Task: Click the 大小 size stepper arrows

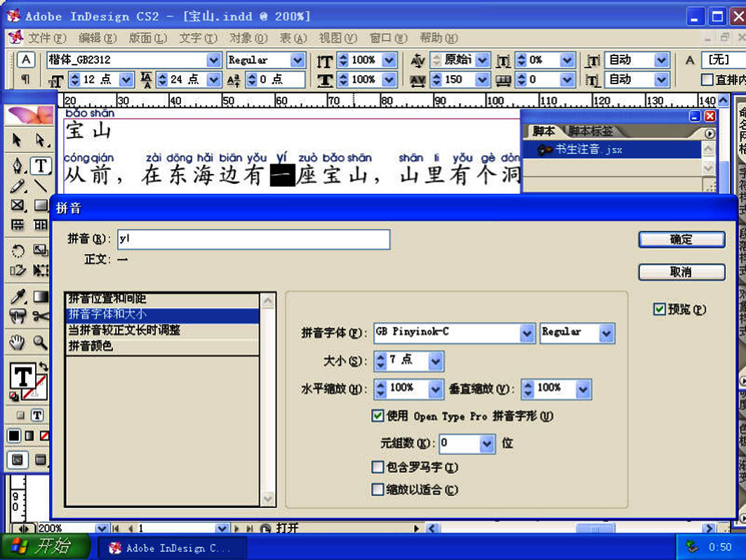Action: coord(380,361)
